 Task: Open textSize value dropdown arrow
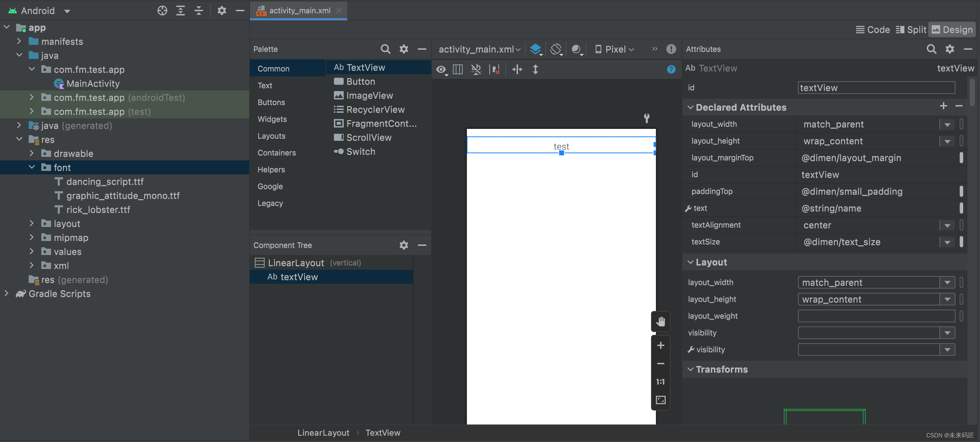pyautogui.click(x=947, y=242)
